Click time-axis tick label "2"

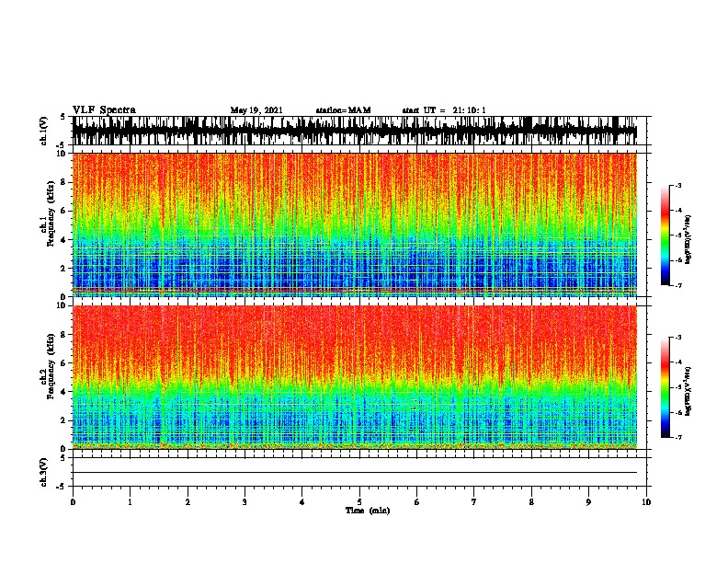tap(188, 502)
